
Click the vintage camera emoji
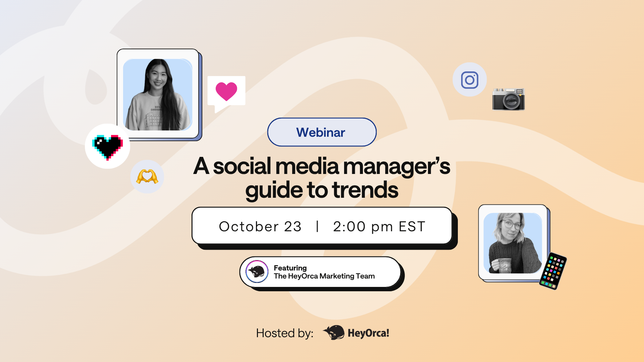pos(508,99)
